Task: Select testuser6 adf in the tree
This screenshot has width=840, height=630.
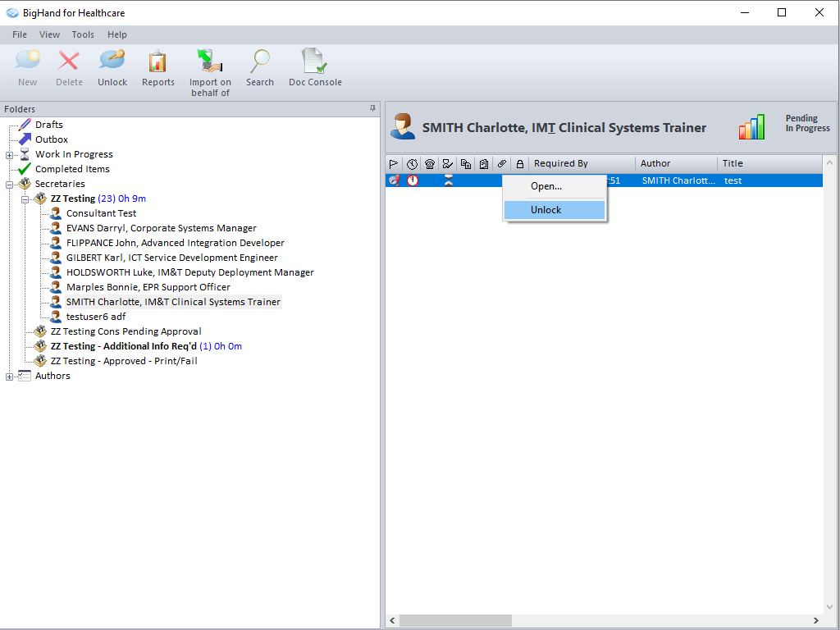Action: pos(96,317)
